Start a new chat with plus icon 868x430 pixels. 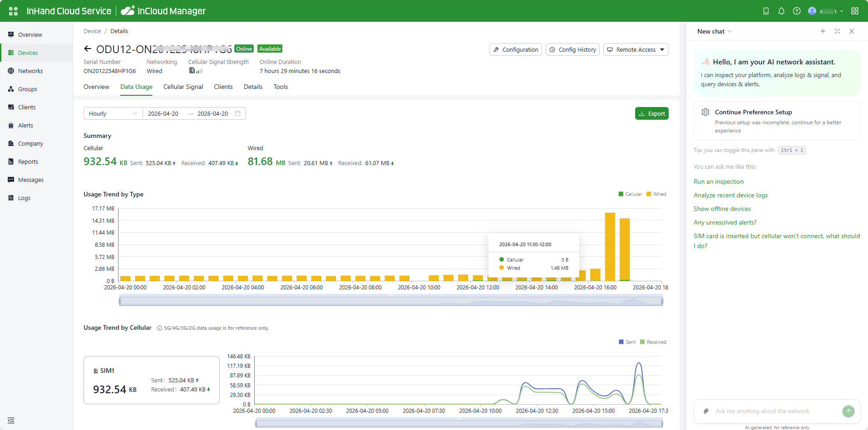pyautogui.click(x=823, y=31)
